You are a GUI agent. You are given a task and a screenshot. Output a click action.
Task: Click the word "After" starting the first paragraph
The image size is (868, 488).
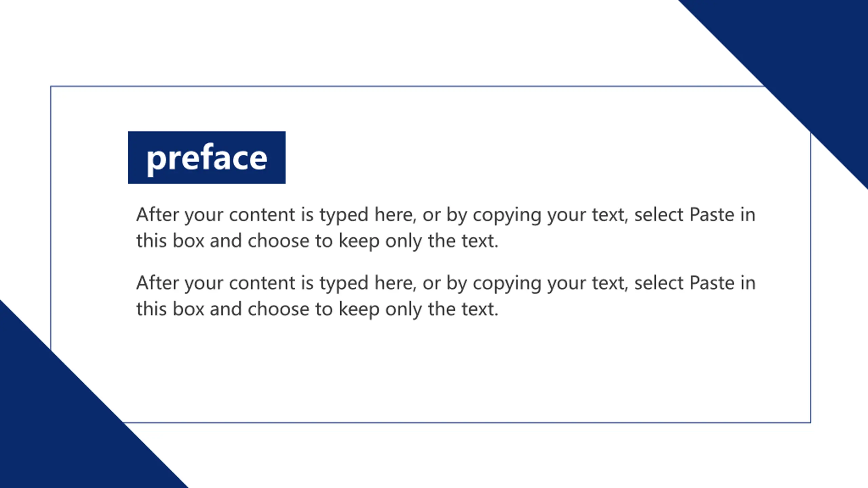pos(157,215)
